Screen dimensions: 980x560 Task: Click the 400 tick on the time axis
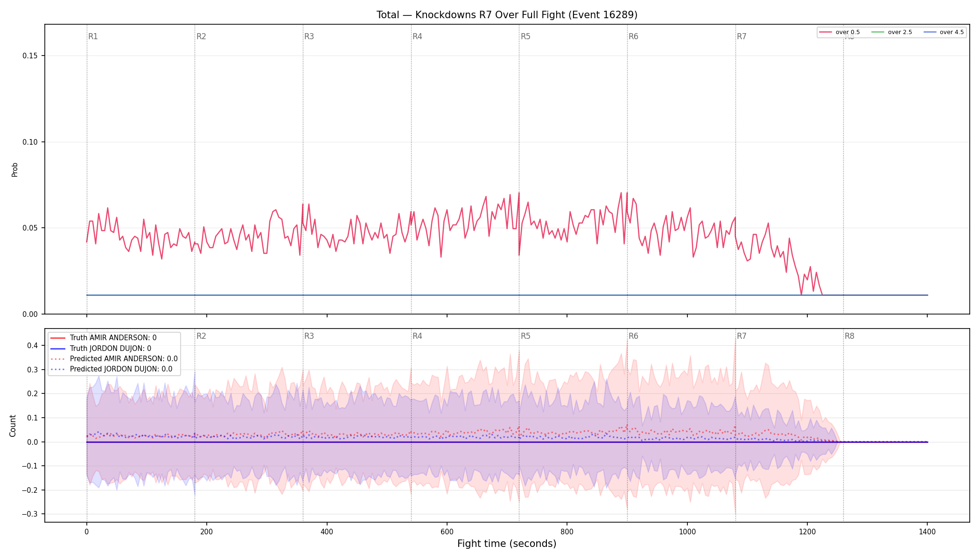point(327,532)
